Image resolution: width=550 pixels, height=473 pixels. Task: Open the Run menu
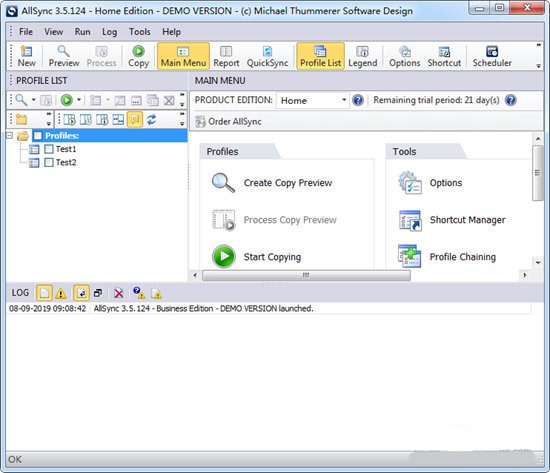[82, 32]
